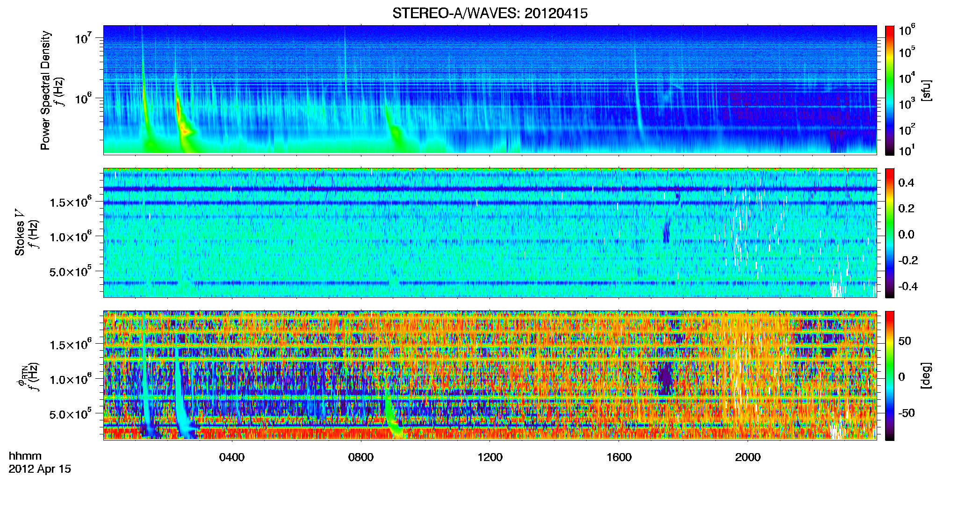Click the power spectral density colorbar
The height and width of the screenshot is (505, 980).
890,90
